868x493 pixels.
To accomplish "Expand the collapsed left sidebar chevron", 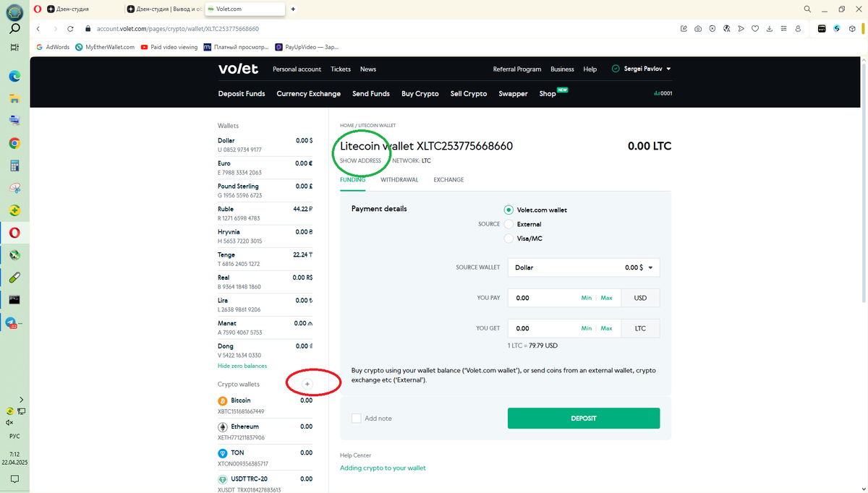I will click(22, 398).
